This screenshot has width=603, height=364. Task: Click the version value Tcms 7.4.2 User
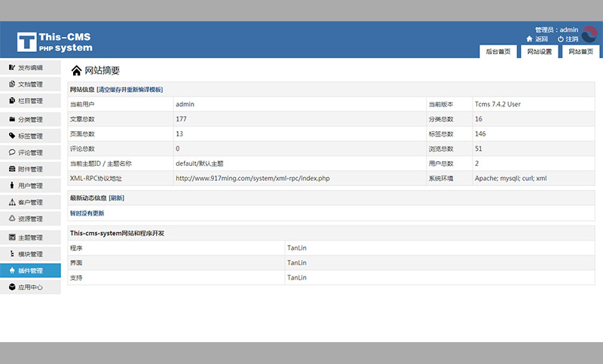497,104
